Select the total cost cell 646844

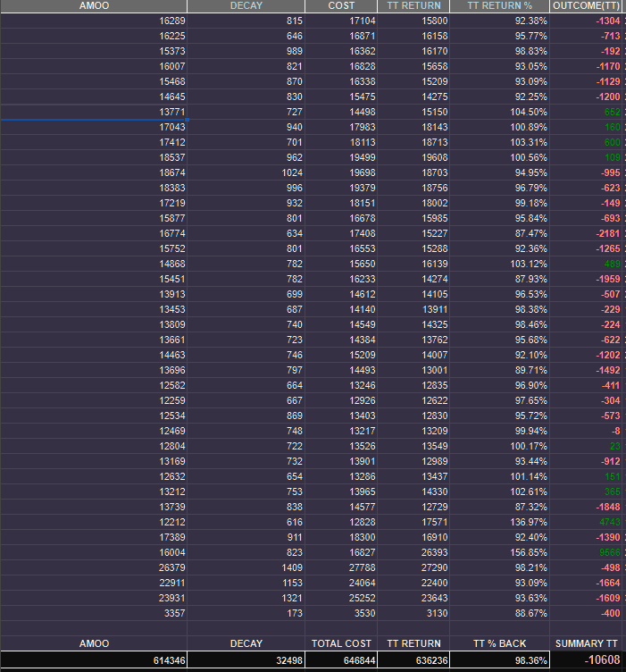click(341, 660)
